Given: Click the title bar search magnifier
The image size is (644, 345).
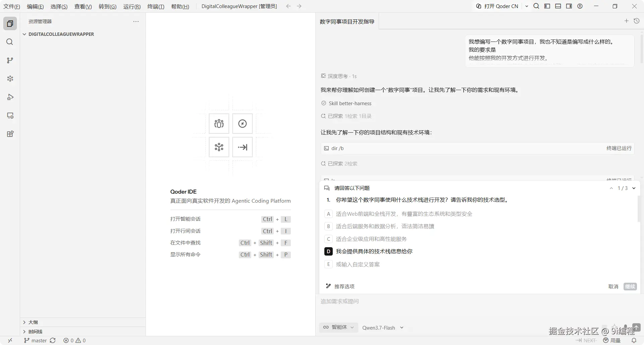Looking at the screenshot, I should [x=536, y=6].
